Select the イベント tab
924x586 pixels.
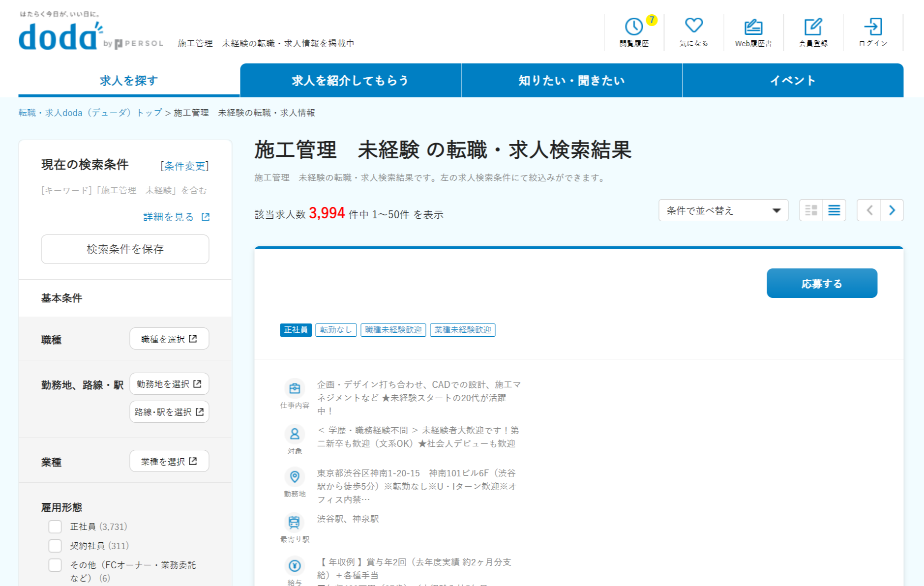click(793, 80)
